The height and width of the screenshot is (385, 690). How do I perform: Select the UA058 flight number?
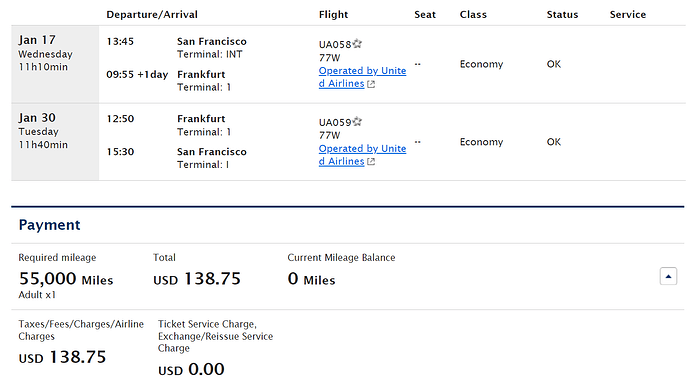(x=335, y=44)
